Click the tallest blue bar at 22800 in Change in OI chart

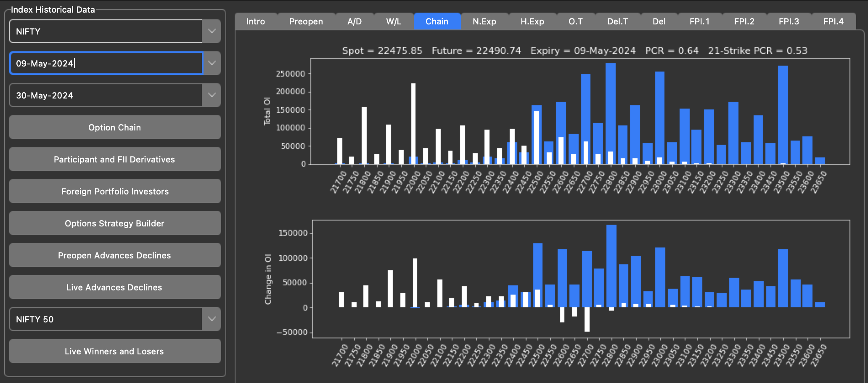tap(611, 266)
